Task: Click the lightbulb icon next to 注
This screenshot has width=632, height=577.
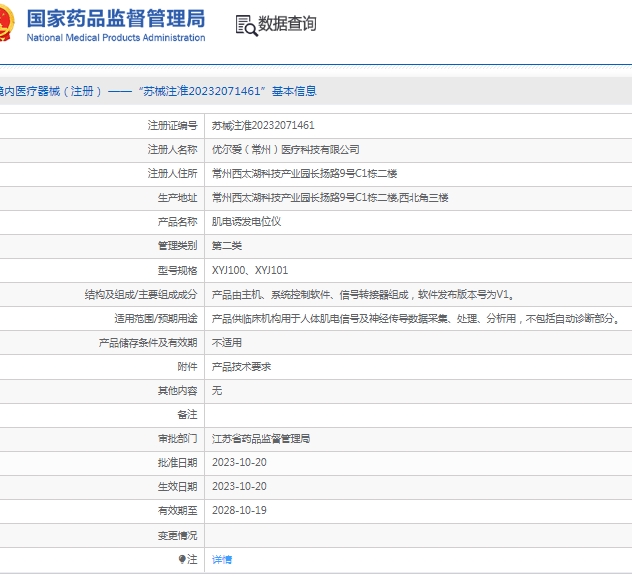Action: (x=182, y=559)
